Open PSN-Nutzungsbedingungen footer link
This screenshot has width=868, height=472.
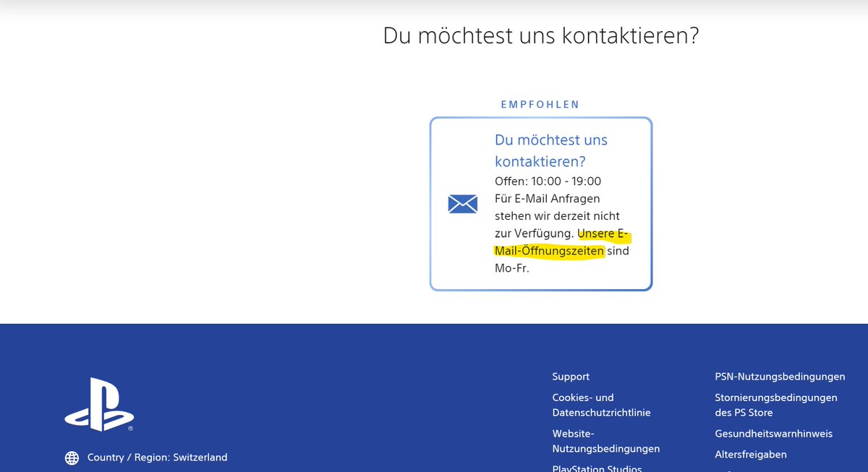coord(780,377)
